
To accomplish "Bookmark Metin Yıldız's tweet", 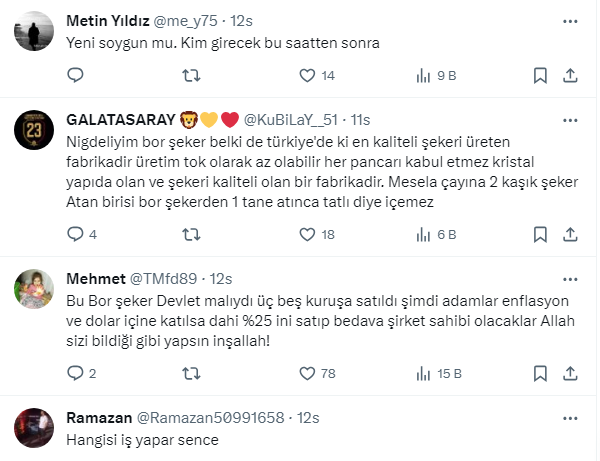I will point(540,75).
